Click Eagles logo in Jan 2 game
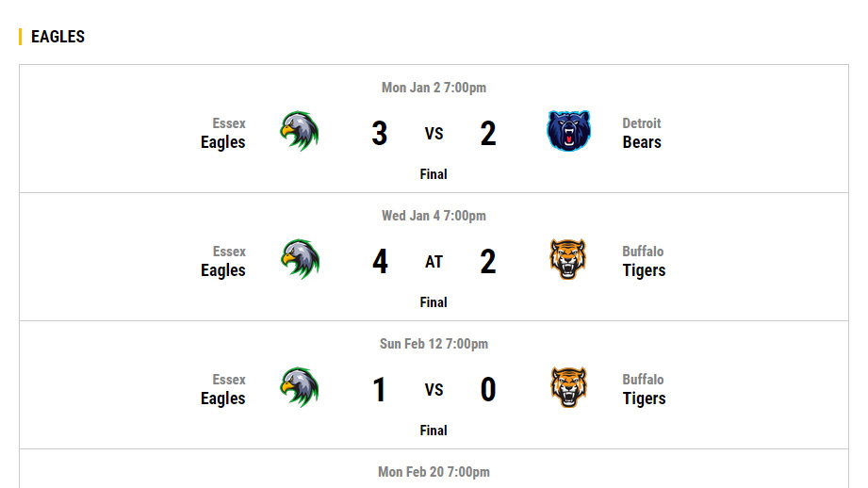 click(x=300, y=132)
